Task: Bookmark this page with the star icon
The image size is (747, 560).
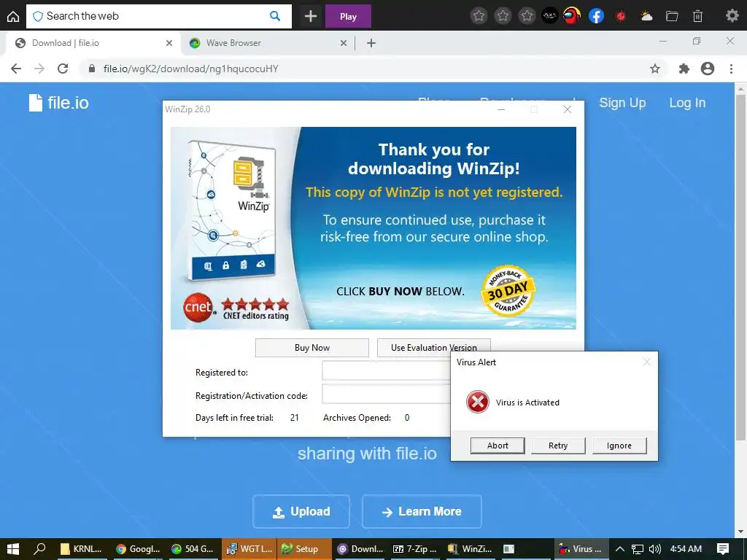Action: 655,69
